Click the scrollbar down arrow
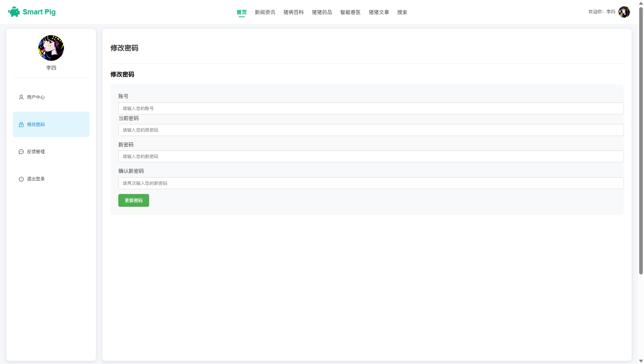Image resolution: width=644 pixels, height=364 pixels. 641,361
